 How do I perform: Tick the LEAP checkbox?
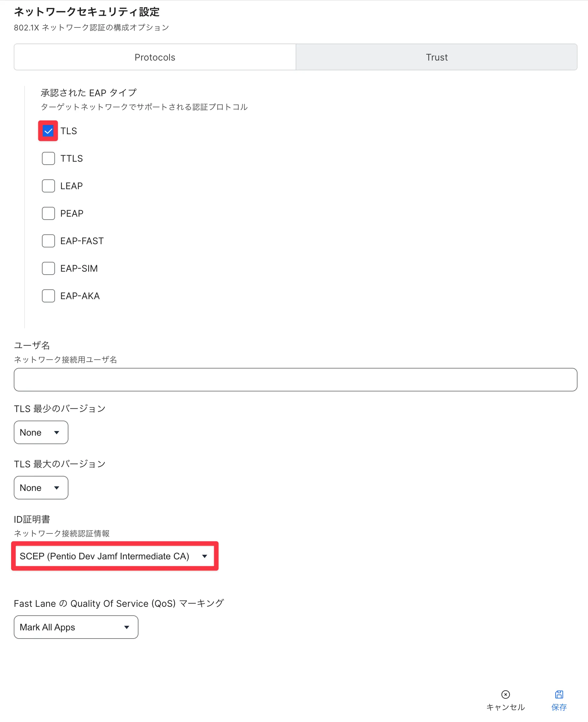coord(48,186)
